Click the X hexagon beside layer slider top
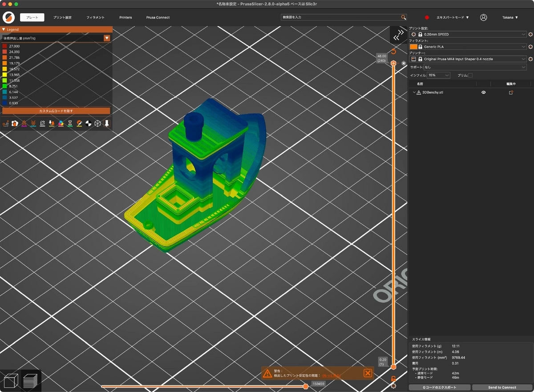 [404, 63]
